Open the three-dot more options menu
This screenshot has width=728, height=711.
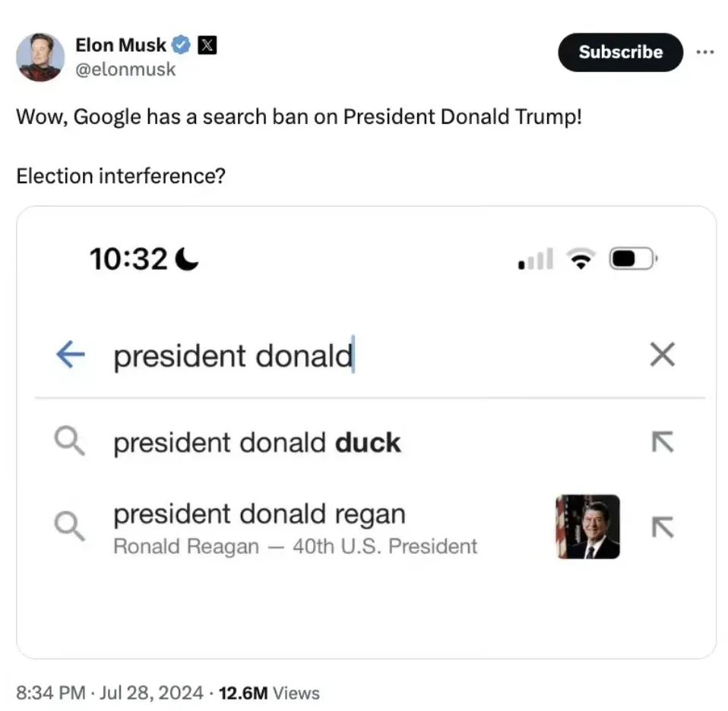click(705, 52)
